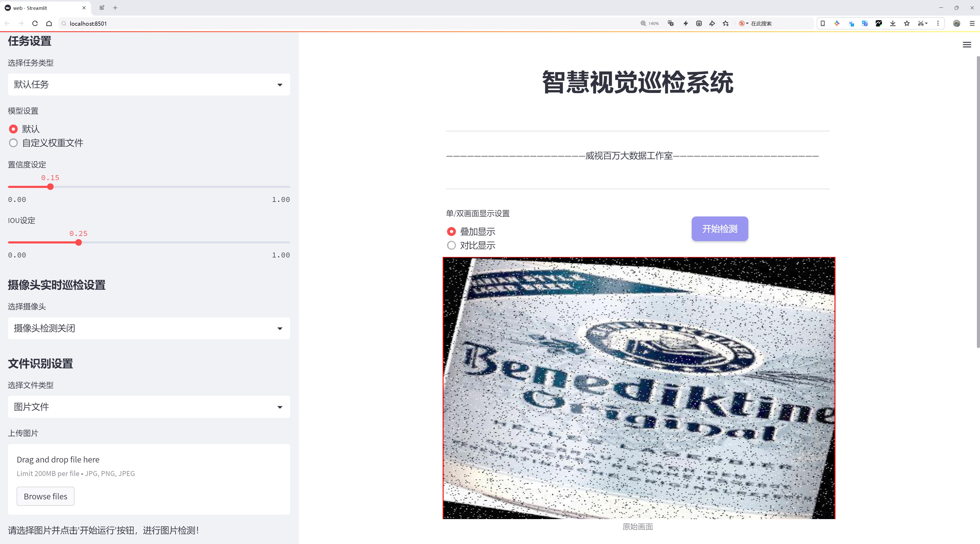Go to the browser home page
980x544 pixels.
[49, 23]
